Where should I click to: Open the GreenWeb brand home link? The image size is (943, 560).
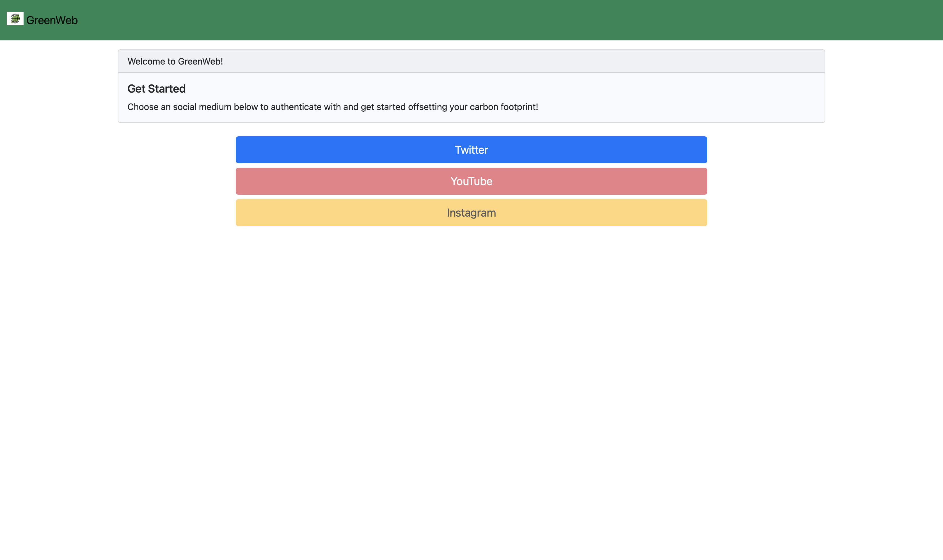(52, 20)
